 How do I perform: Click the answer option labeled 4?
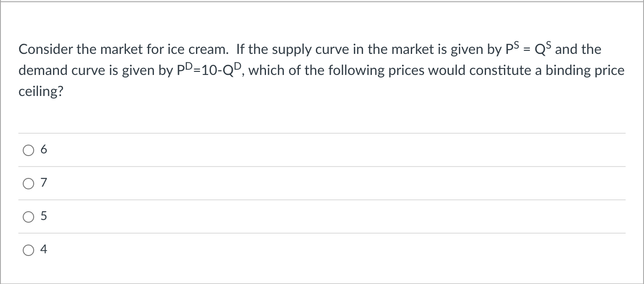[x=43, y=249]
